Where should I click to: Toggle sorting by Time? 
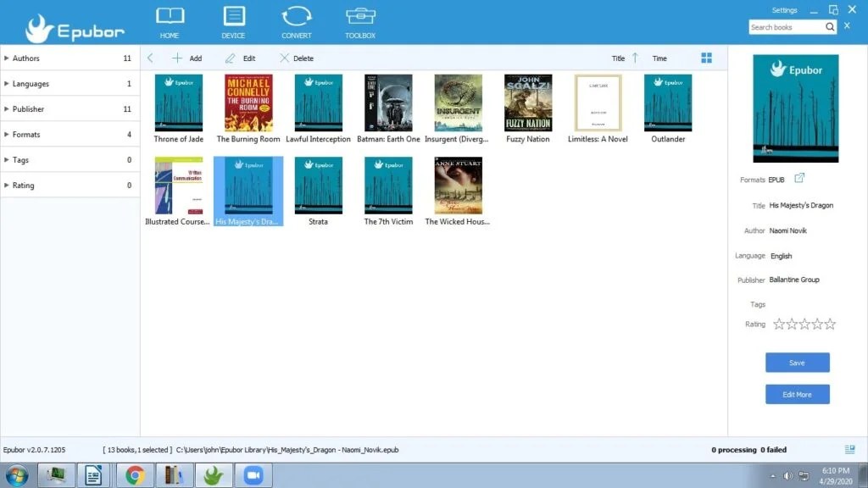tap(659, 58)
